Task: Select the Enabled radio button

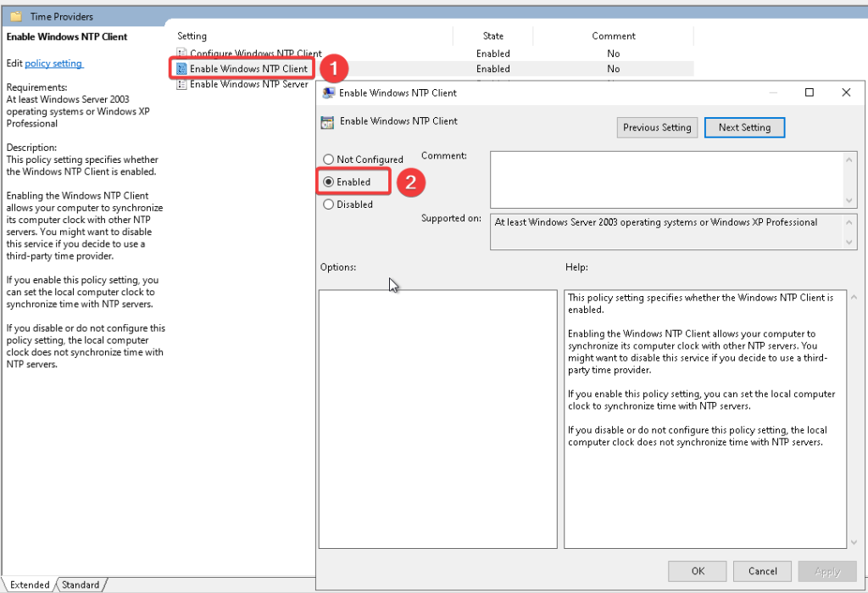Action: [328, 182]
